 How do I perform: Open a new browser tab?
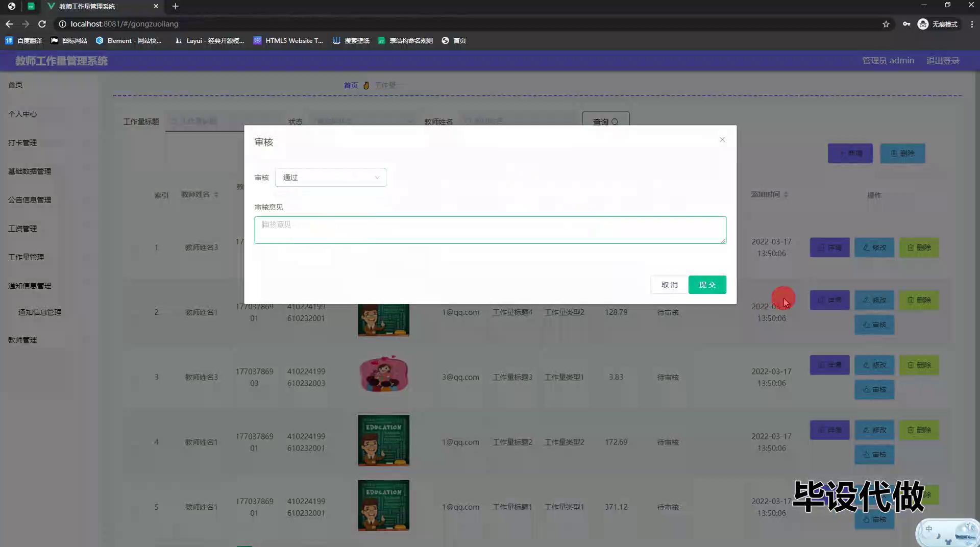click(175, 6)
